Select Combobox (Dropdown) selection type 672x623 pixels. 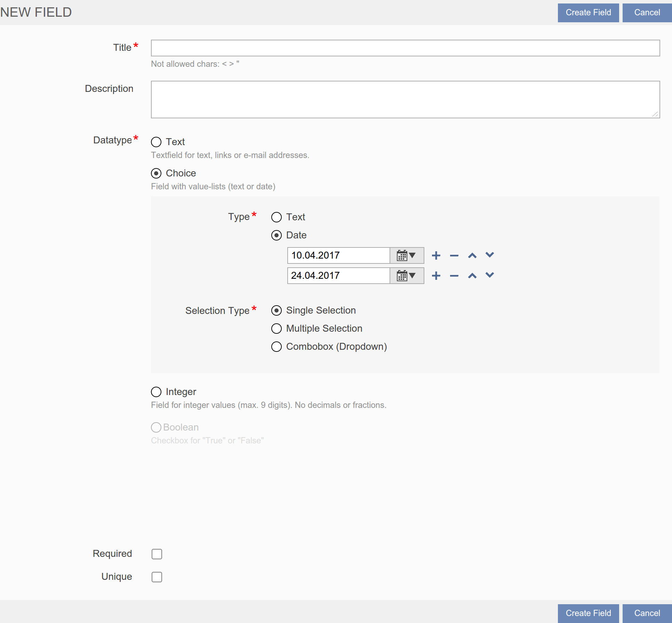(x=277, y=347)
